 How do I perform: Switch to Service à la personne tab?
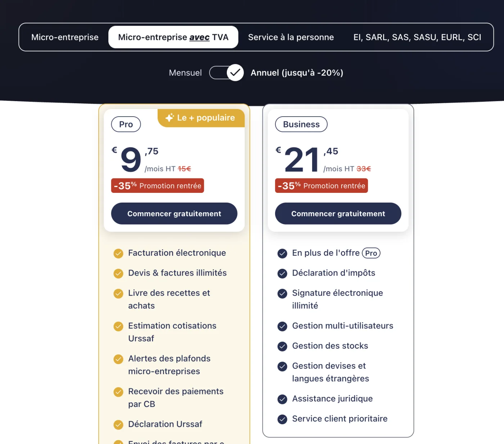click(291, 37)
